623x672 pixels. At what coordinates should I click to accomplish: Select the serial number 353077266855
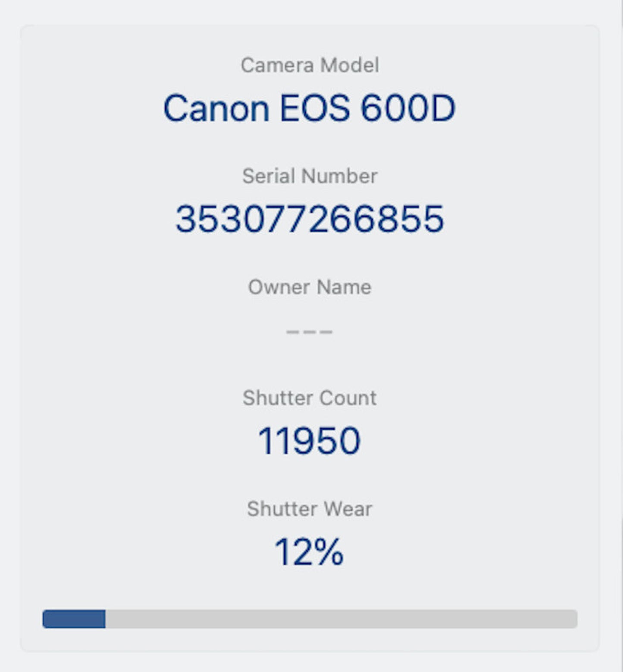(x=310, y=219)
